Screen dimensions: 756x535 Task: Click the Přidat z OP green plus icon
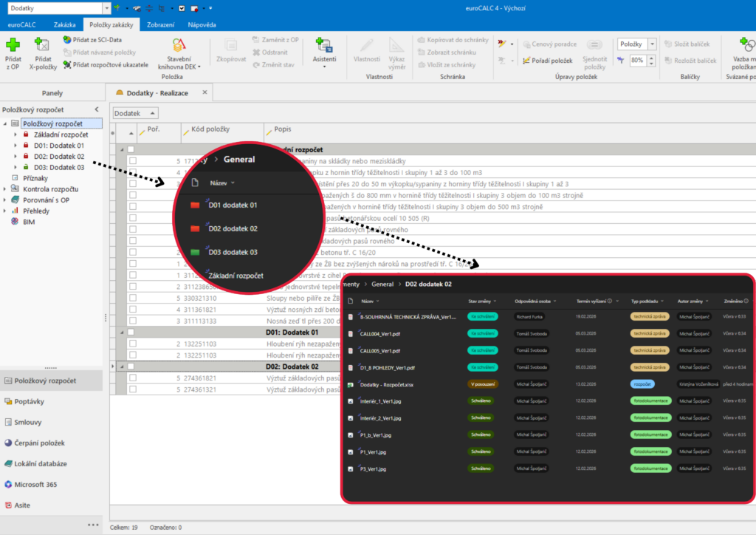[13, 46]
